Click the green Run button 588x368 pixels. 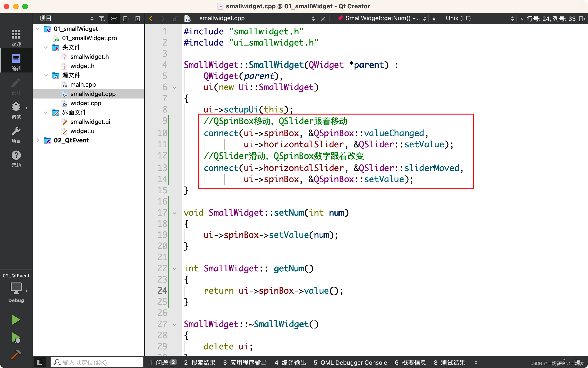16,320
